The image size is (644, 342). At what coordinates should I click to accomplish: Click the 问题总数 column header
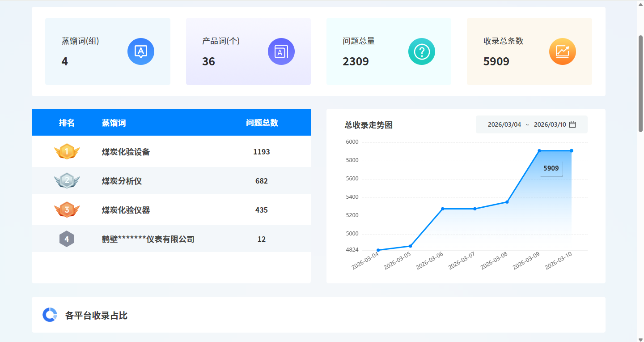pyautogui.click(x=261, y=122)
